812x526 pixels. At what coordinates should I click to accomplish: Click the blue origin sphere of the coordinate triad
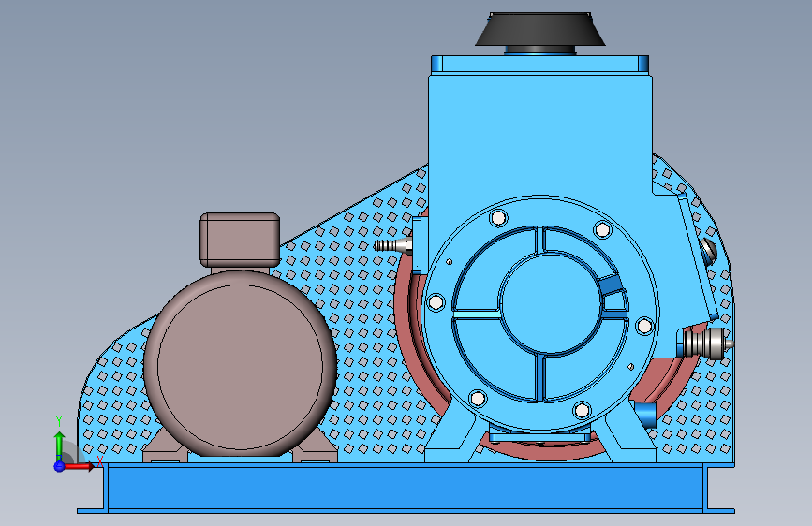point(59,466)
